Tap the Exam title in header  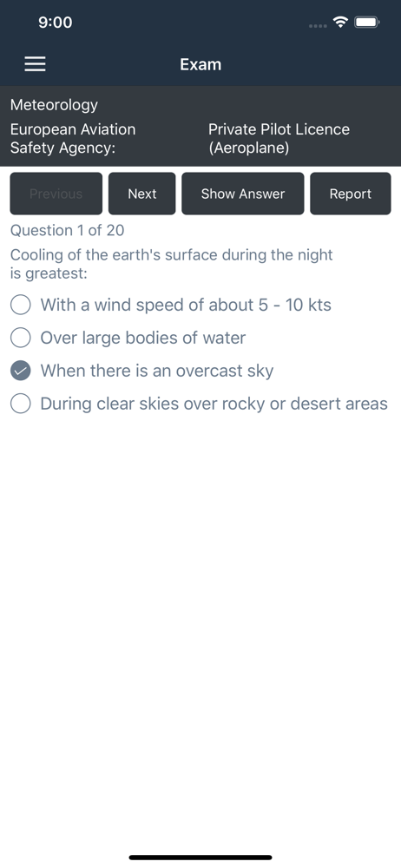pos(200,64)
